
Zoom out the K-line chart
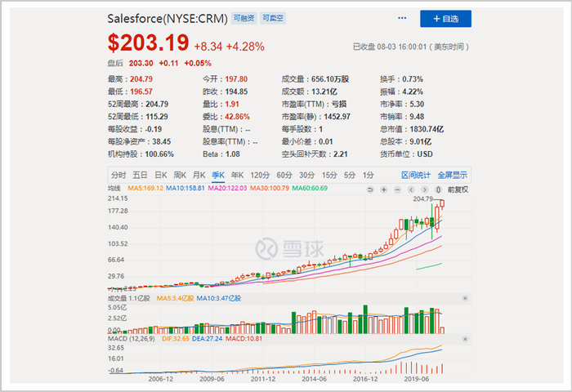398,189
